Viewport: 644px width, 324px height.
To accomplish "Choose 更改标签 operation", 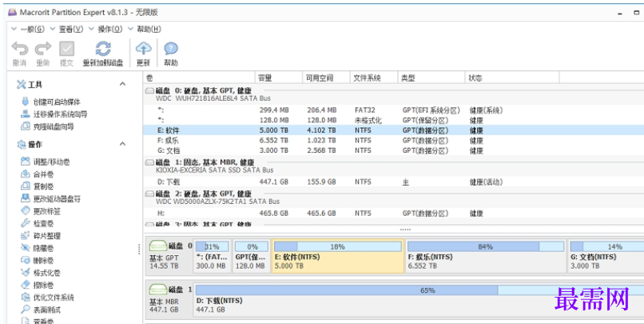I will (x=41, y=211).
